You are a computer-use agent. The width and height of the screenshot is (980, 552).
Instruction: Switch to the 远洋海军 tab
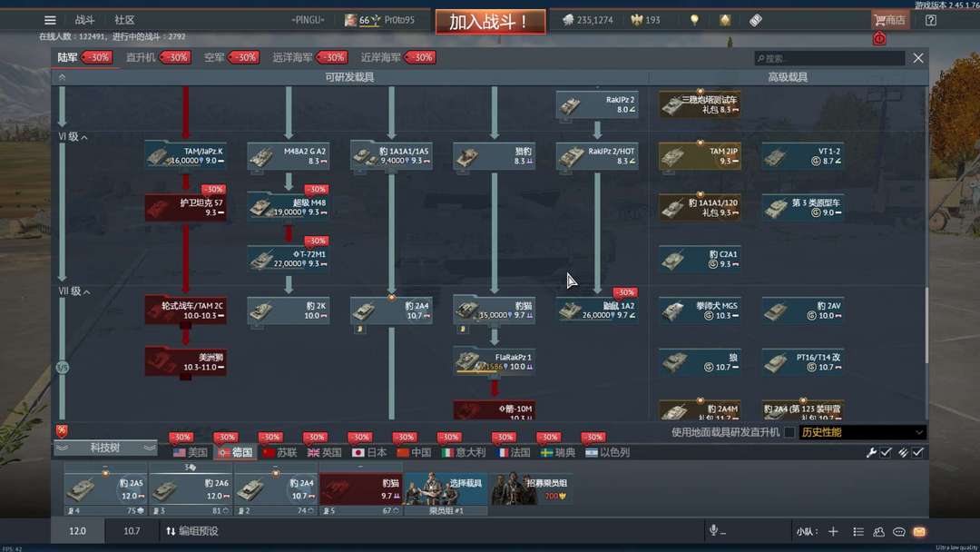(x=292, y=57)
